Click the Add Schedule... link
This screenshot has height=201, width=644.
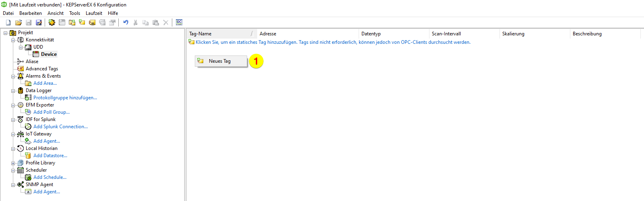pos(50,177)
